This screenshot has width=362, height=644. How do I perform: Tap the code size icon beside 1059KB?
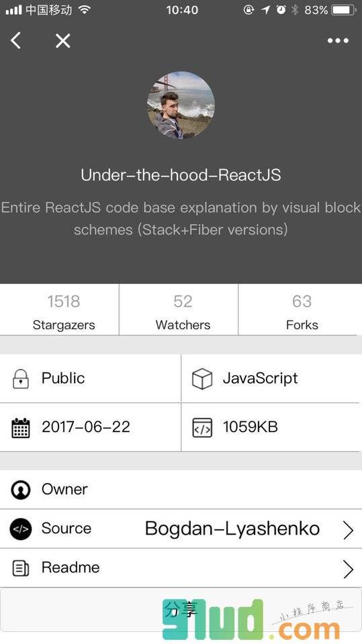(202, 428)
